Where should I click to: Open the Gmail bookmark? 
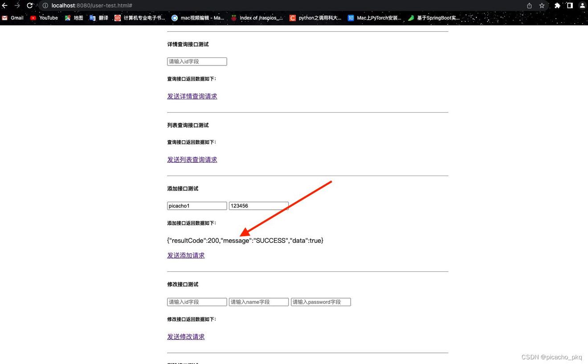(13, 18)
